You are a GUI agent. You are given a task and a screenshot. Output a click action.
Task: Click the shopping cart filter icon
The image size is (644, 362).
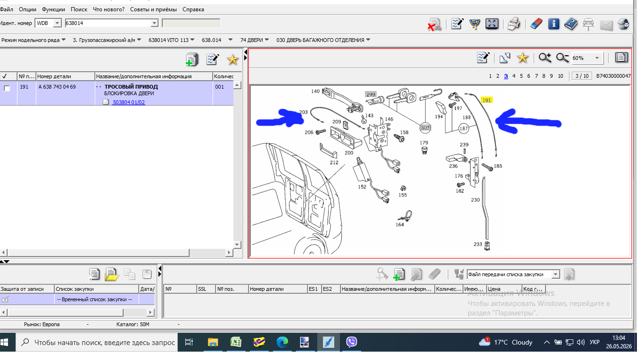475,24
